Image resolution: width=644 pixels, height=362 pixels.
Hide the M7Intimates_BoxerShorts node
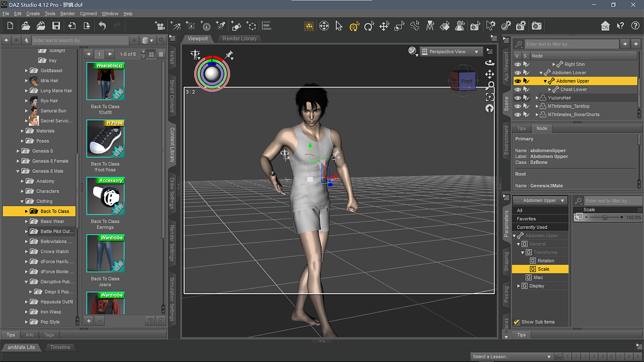[517, 115]
